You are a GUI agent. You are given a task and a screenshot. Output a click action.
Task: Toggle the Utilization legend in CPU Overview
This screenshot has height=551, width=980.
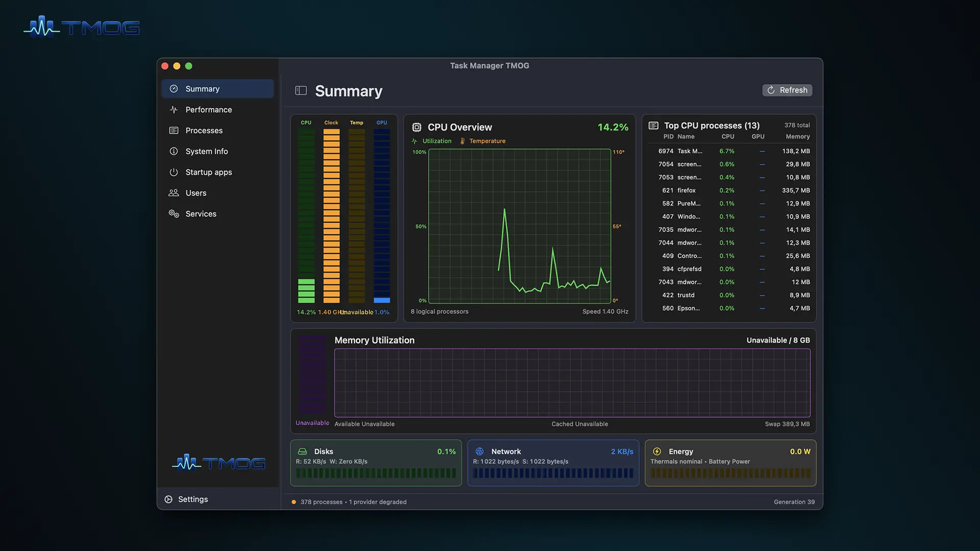[431, 141]
